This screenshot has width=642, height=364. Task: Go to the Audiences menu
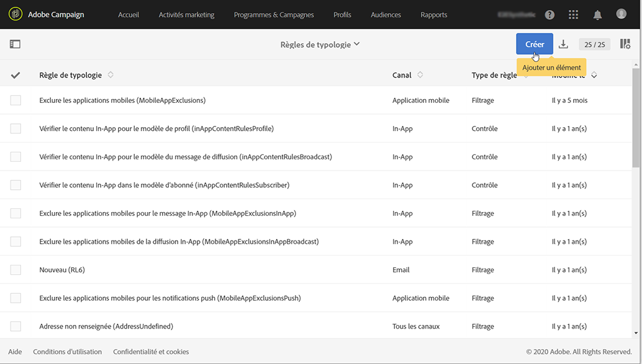point(386,15)
